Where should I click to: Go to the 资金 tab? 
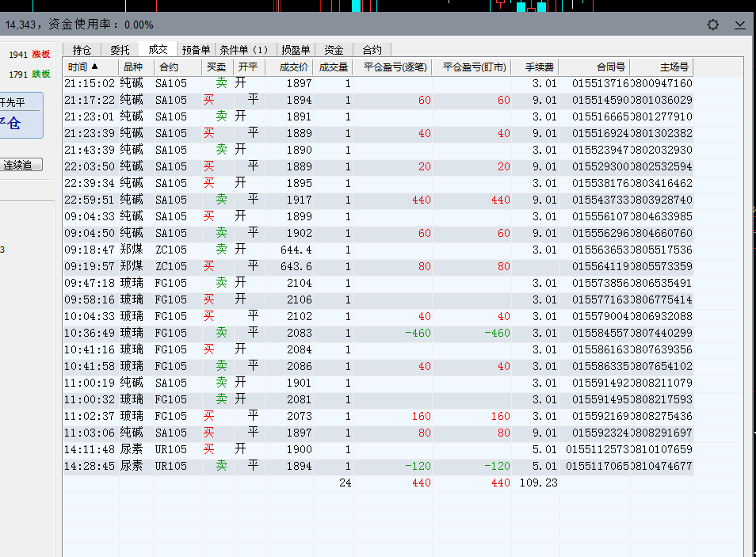pyautogui.click(x=334, y=50)
